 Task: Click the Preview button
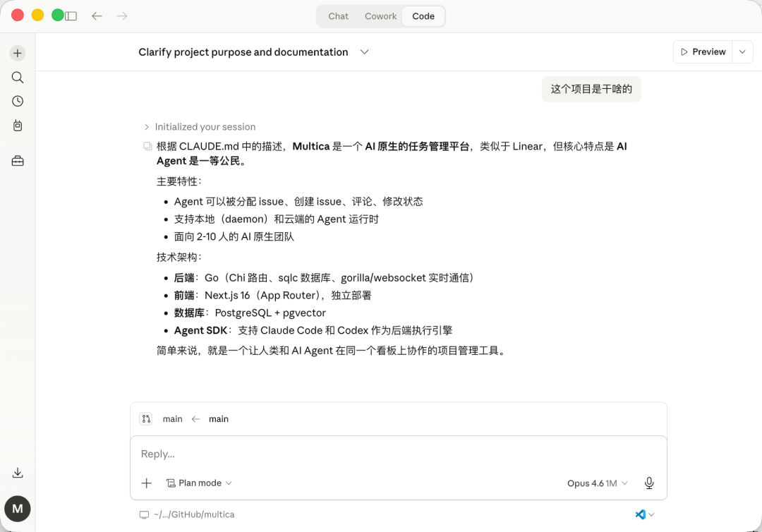[703, 52]
